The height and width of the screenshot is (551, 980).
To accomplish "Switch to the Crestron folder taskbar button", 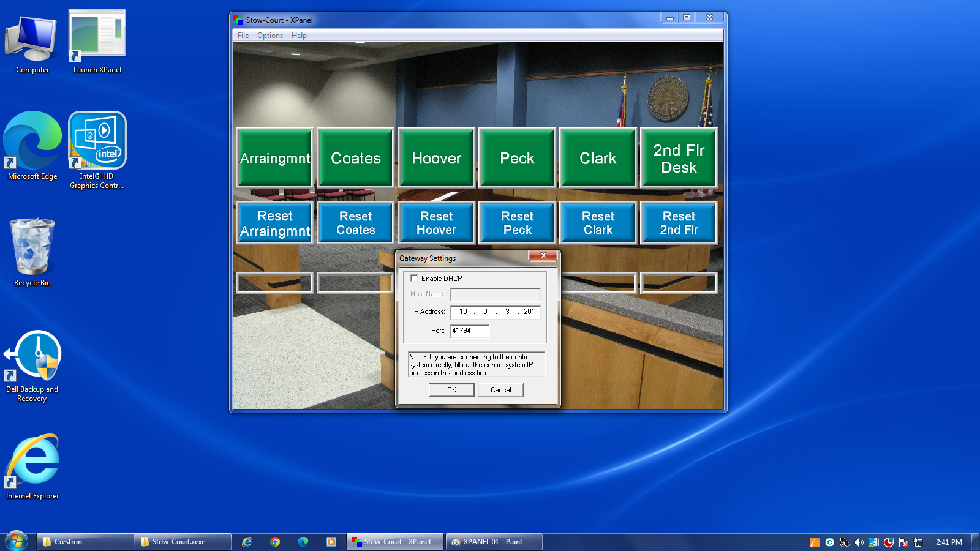I will point(85,542).
